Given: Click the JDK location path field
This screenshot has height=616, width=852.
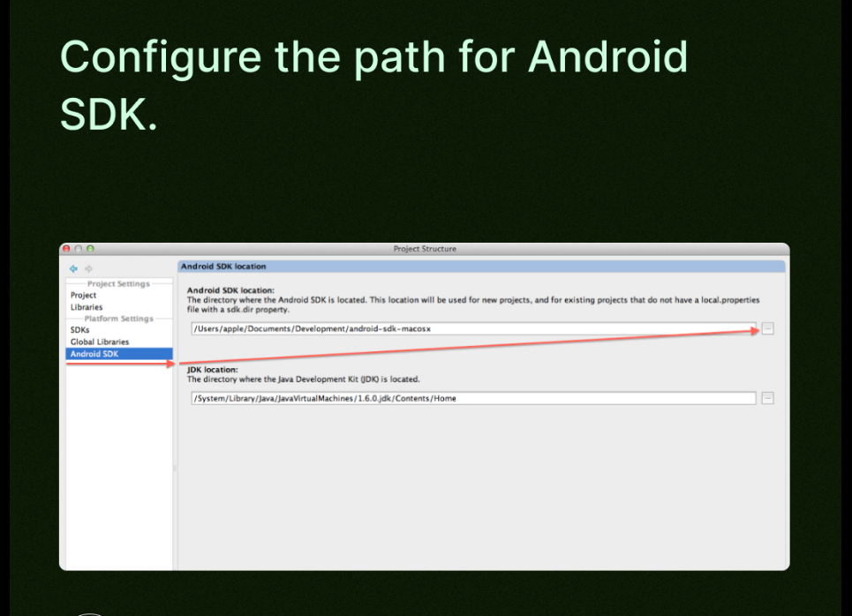Looking at the screenshot, I should click(x=473, y=398).
